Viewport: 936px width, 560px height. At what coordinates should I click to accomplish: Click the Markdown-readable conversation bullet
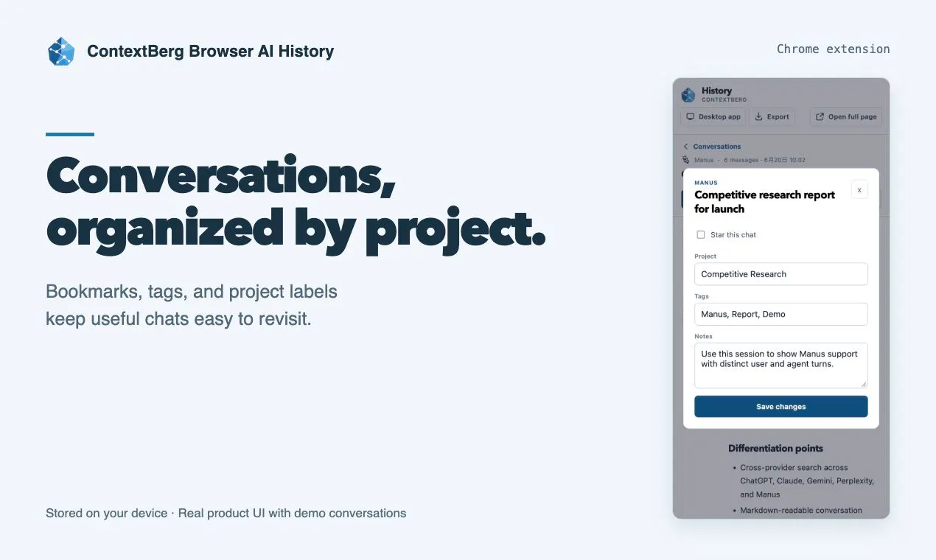coord(801,510)
